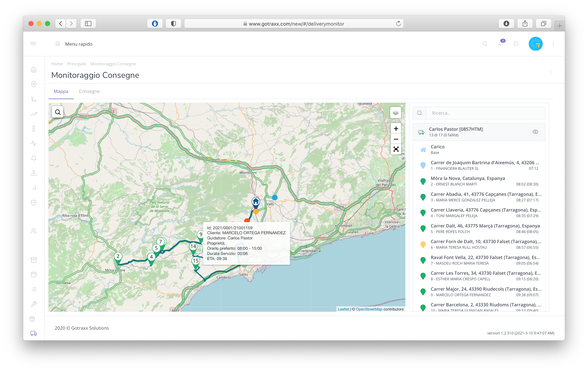This screenshot has width=588, height=371.
Task: Open the routes sidebar icon
Action: (34, 99)
